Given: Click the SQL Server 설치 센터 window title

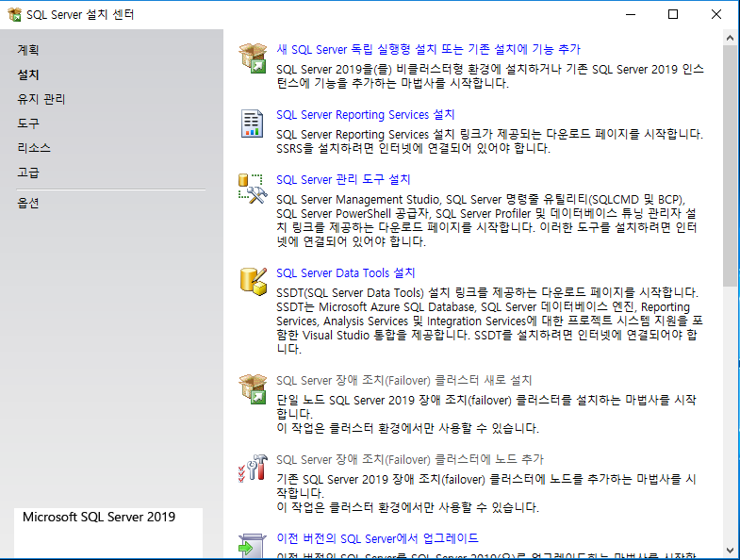Looking at the screenshot, I should 80,15.
